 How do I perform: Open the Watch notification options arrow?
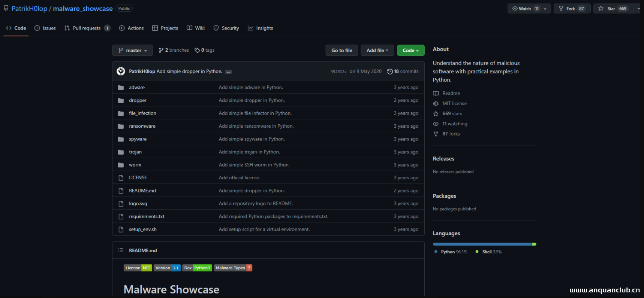pos(545,9)
